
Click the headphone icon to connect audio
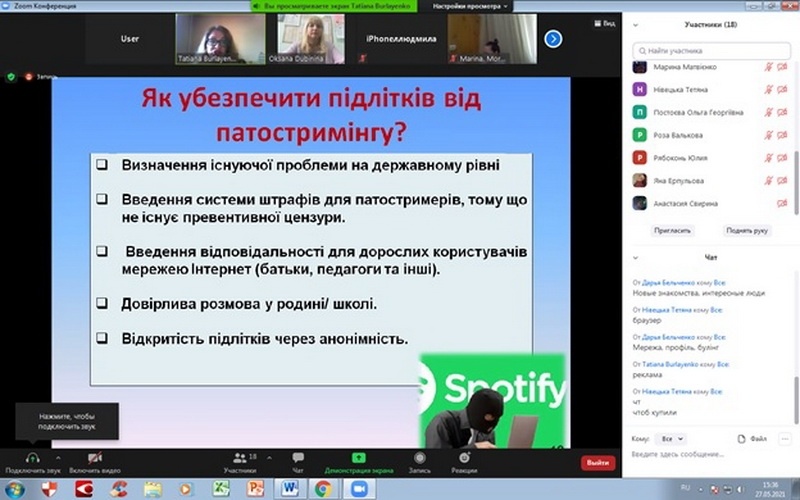pos(32,457)
